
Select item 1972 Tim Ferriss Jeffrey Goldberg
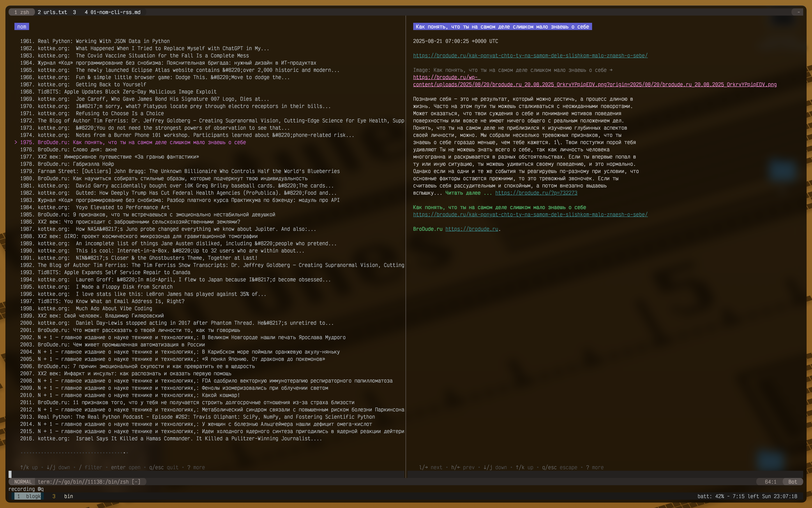(212, 121)
